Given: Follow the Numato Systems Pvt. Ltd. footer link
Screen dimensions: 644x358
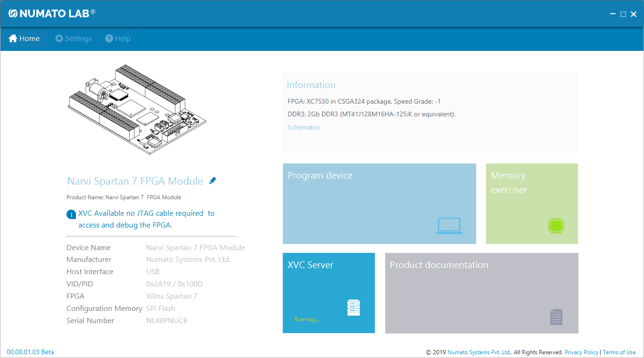Looking at the screenshot, I should click(x=479, y=352).
